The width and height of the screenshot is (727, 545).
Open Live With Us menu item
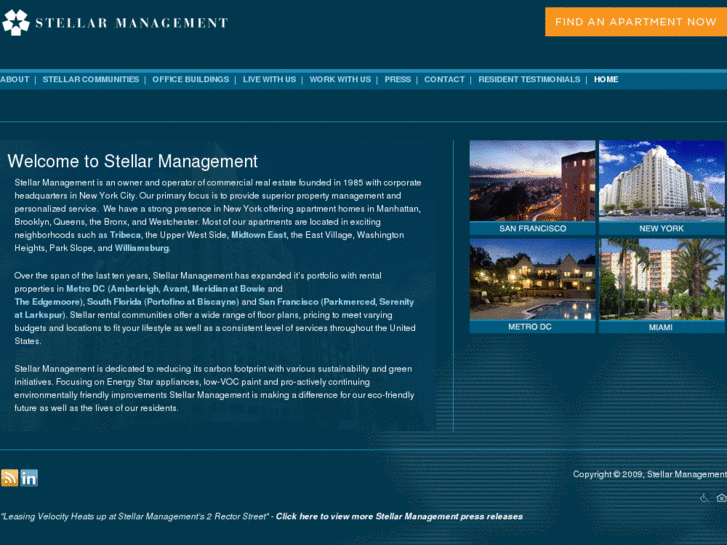click(269, 79)
